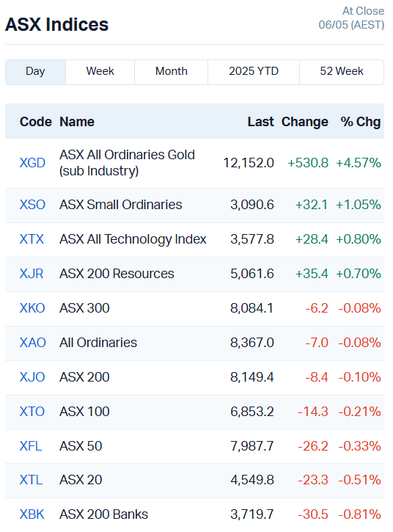
Task: Click the last value 3,719.7
Action: pyautogui.click(x=252, y=514)
